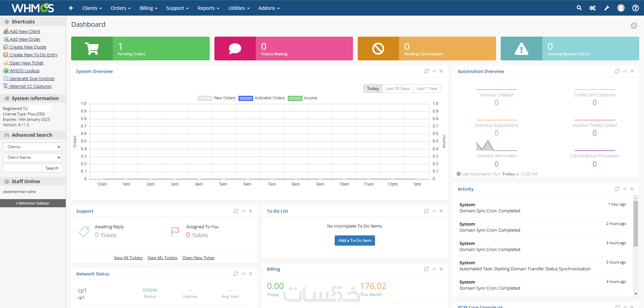644x308 pixels.
Task: Open the user account avatar icon
Action: pyautogui.click(x=621, y=8)
